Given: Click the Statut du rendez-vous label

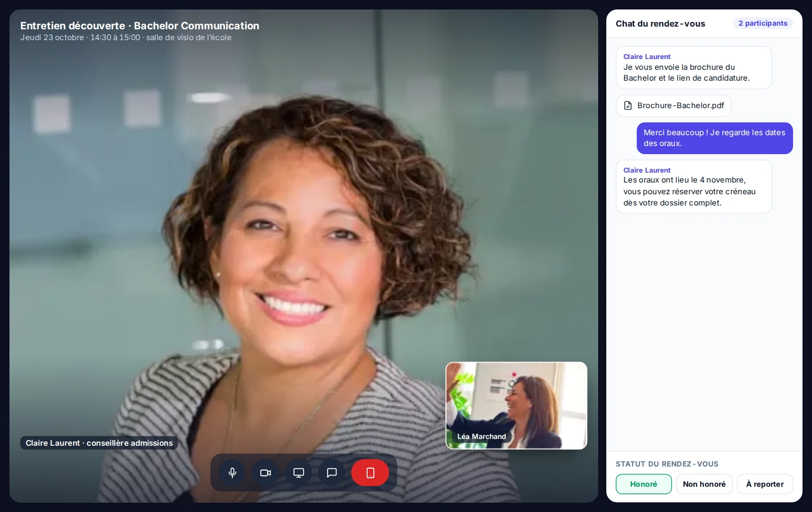Looking at the screenshot, I should point(667,464).
